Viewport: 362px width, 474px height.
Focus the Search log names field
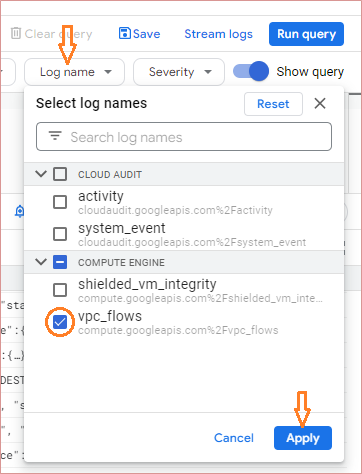[184, 137]
